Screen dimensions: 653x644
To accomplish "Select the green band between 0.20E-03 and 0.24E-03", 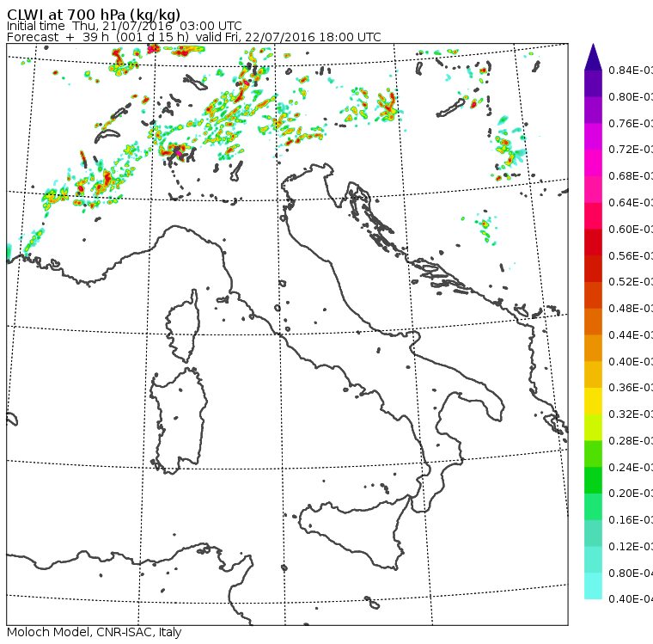I will [593, 481].
